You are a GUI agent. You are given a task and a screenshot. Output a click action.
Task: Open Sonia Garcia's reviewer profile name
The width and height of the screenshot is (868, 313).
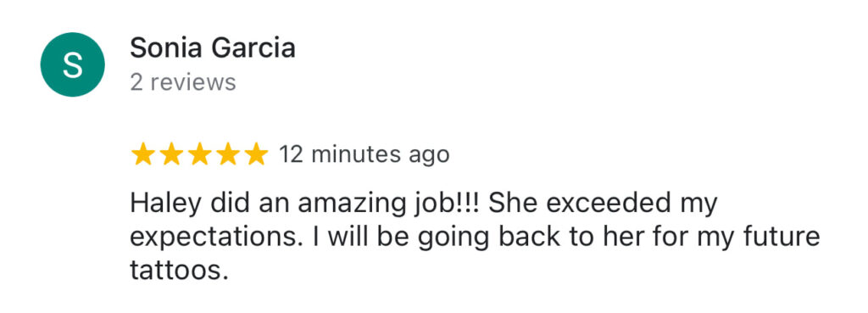(213, 48)
